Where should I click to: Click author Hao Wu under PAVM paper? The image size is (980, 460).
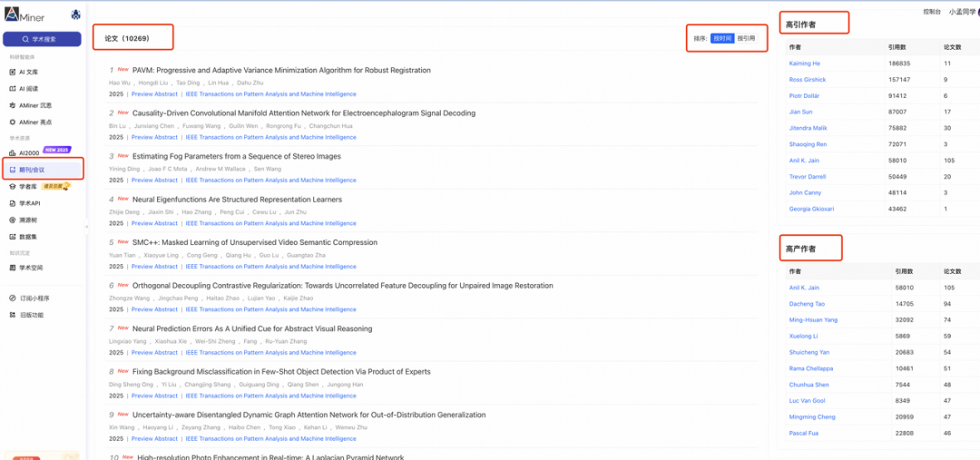pos(118,83)
